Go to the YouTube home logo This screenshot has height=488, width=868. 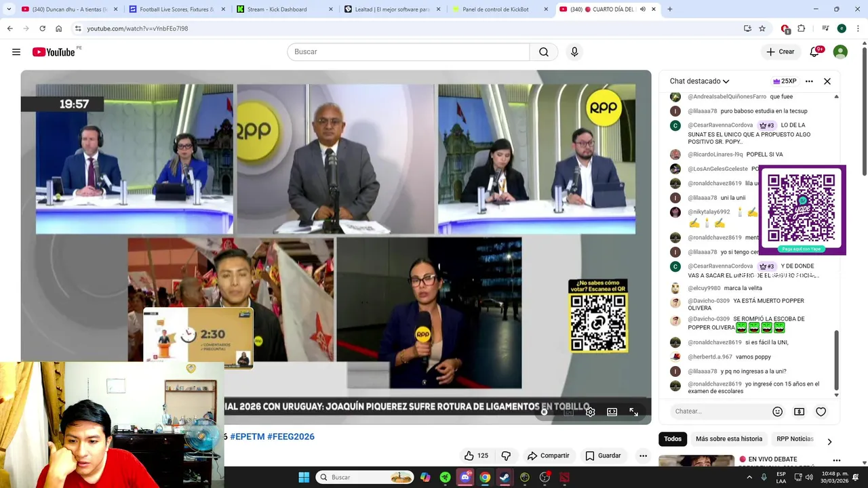[54, 52]
